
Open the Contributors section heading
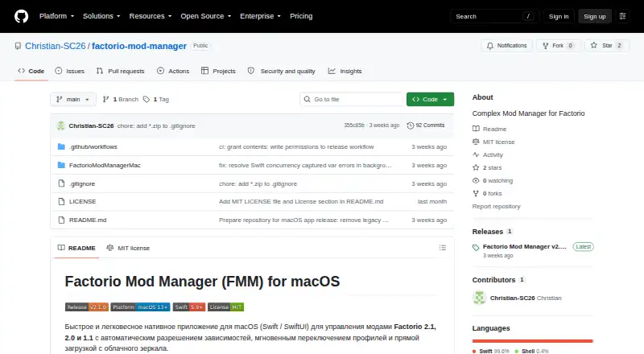pyautogui.click(x=493, y=280)
